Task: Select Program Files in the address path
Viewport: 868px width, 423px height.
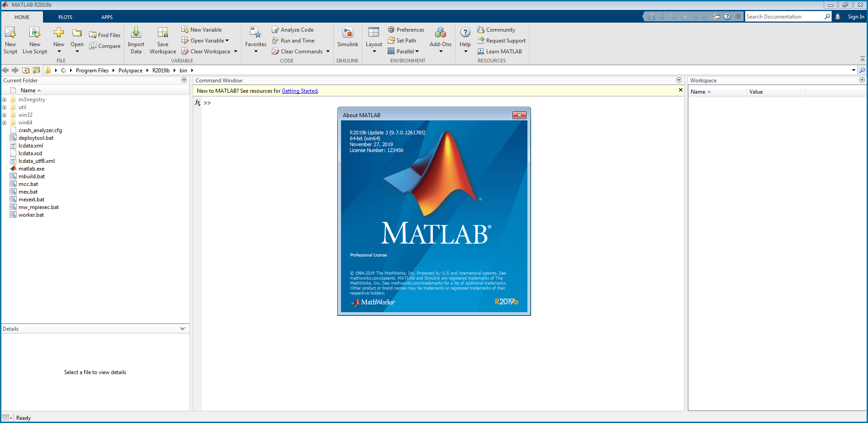Action: (x=92, y=70)
